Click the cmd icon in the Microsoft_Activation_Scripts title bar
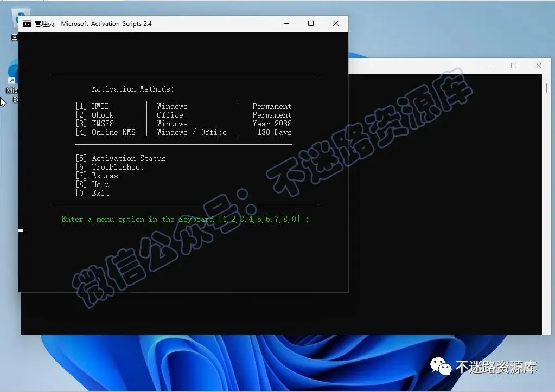This screenshot has width=555, height=392. tap(27, 24)
